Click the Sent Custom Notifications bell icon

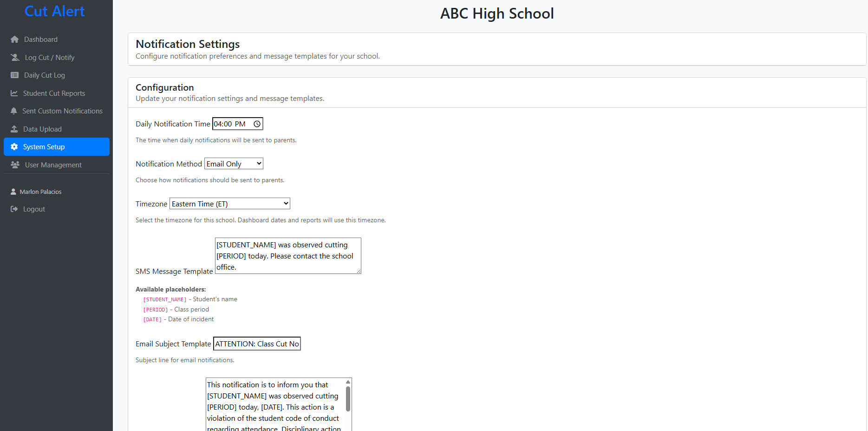click(13, 111)
